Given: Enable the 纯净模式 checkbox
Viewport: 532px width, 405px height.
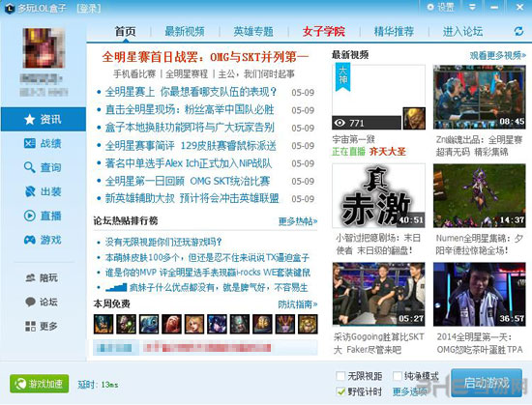Looking at the screenshot, I should pos(398,376).
